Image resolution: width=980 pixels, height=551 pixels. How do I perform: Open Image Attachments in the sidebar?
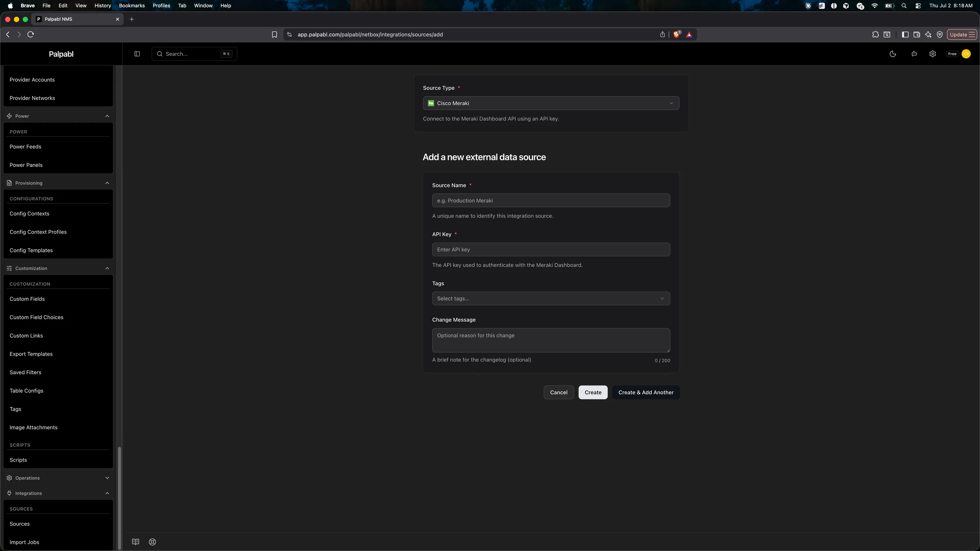33,427
